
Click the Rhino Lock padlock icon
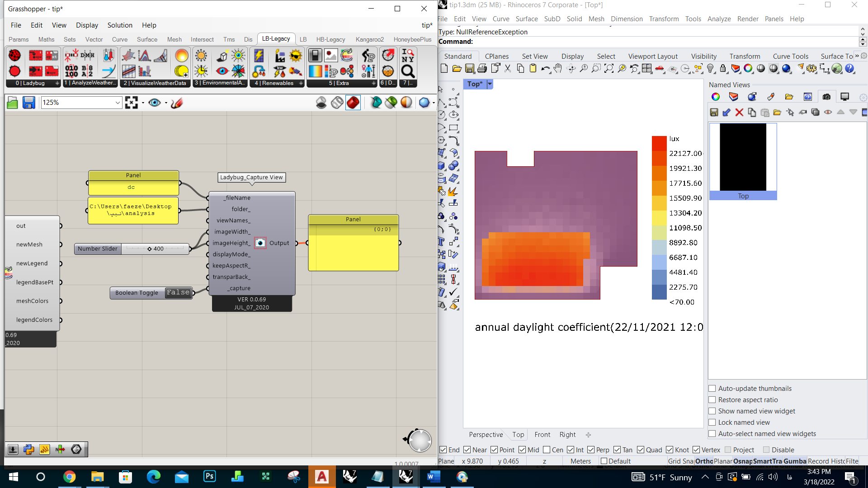point(723,69)
